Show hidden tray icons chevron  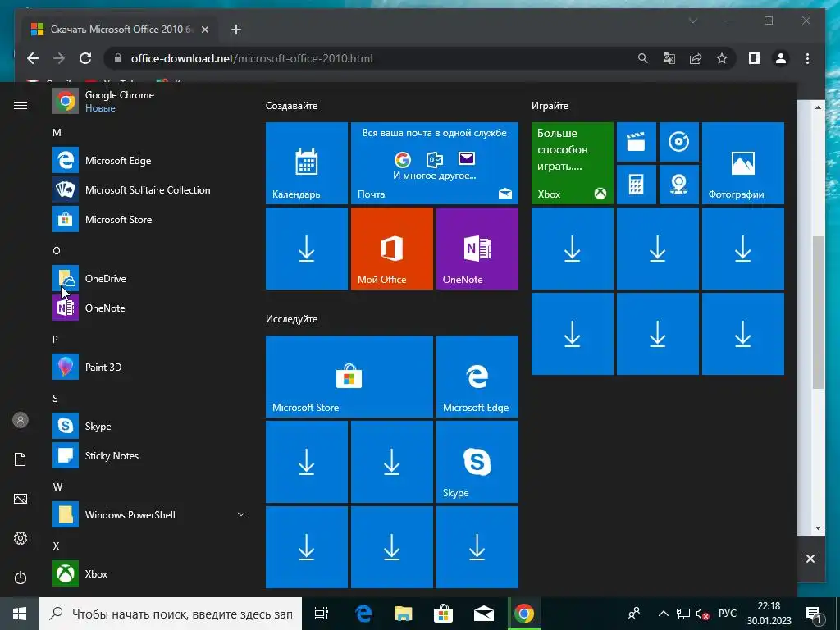click(663, 614)
